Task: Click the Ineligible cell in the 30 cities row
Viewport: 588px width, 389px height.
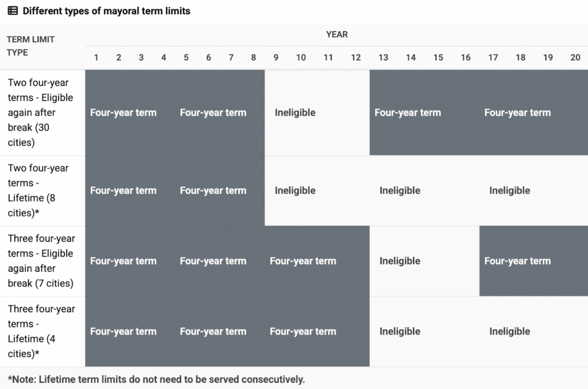Action: (295, 112)
